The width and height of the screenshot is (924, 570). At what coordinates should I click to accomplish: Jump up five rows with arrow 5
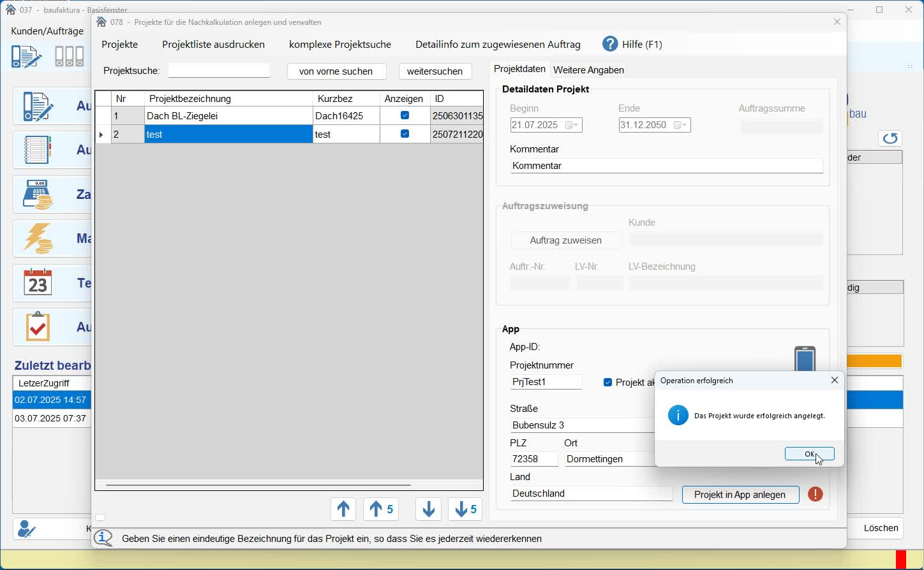pyautogui.click(x=382, y=509)
